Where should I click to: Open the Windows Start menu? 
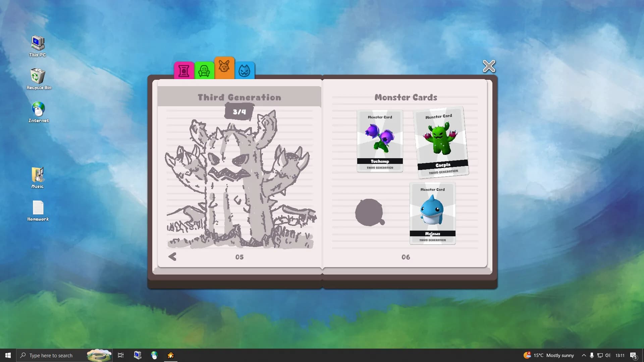(8, 355)
